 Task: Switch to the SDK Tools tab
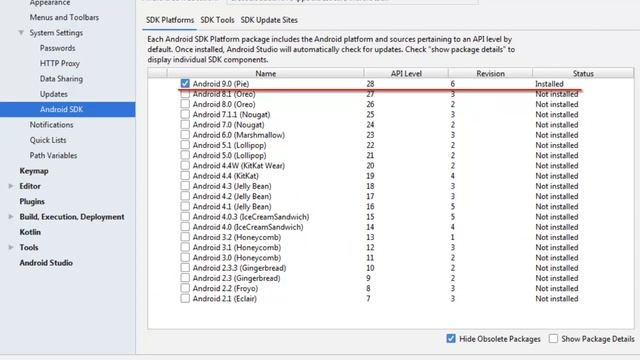pos(217,20)
